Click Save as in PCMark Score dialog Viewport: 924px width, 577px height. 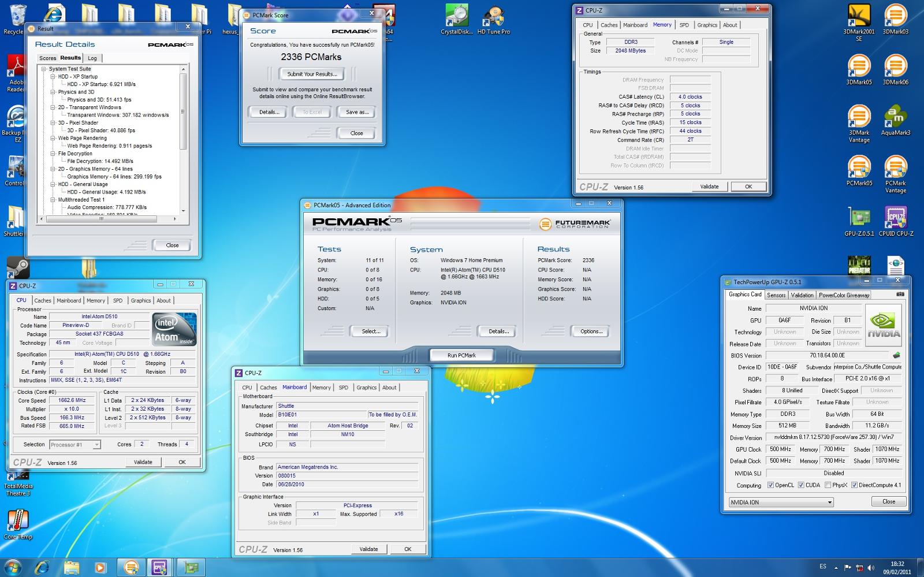click(x=357, y=112)
